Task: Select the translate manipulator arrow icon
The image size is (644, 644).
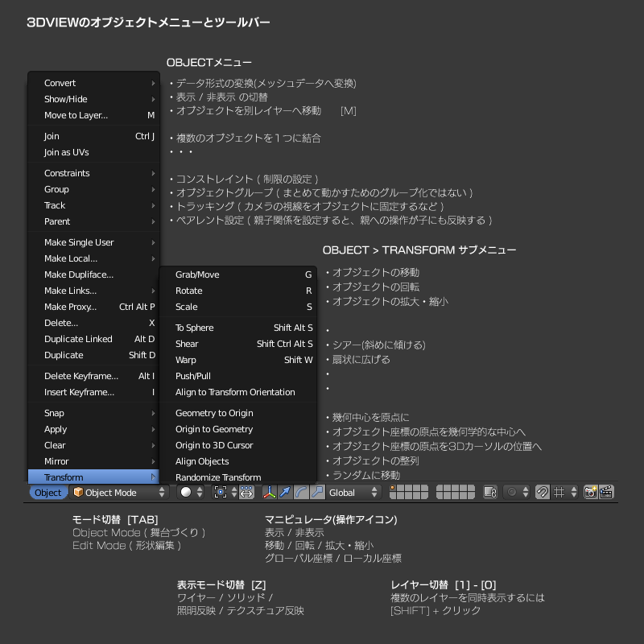Action: pos(285,493)
